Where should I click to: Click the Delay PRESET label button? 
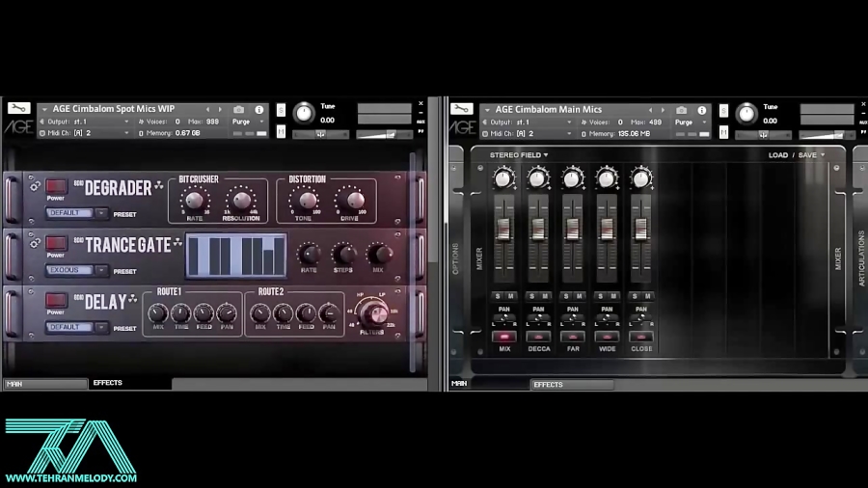tap(124, 328)
